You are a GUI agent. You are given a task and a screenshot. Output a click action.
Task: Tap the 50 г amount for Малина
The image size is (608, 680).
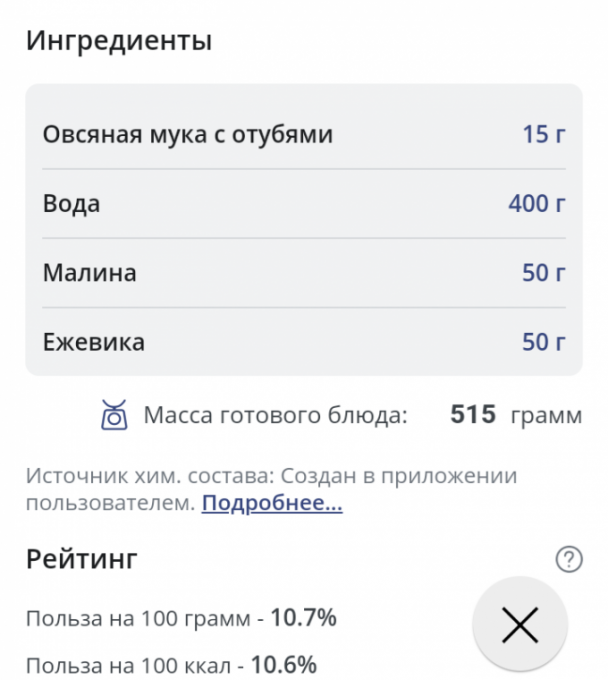(x=544, y=273)
